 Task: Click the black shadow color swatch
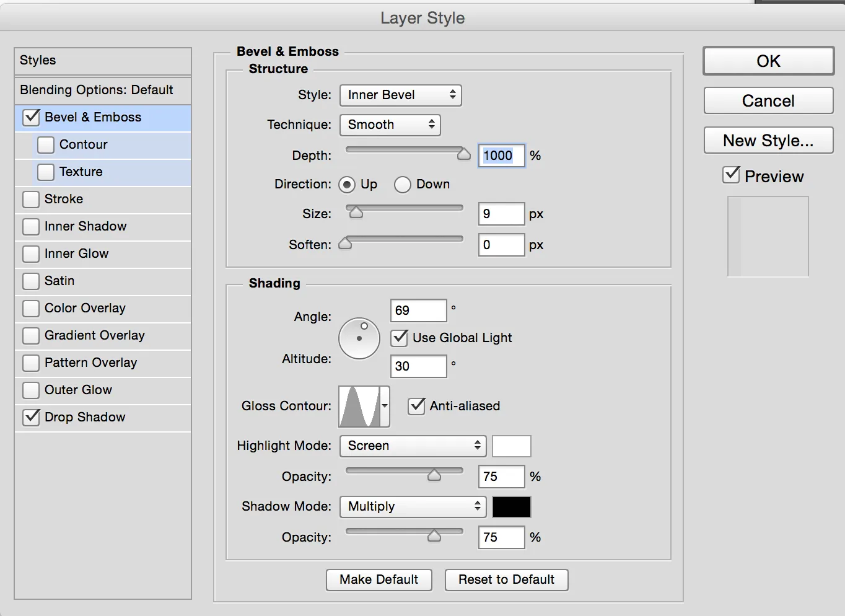click(x=512, y=507)
